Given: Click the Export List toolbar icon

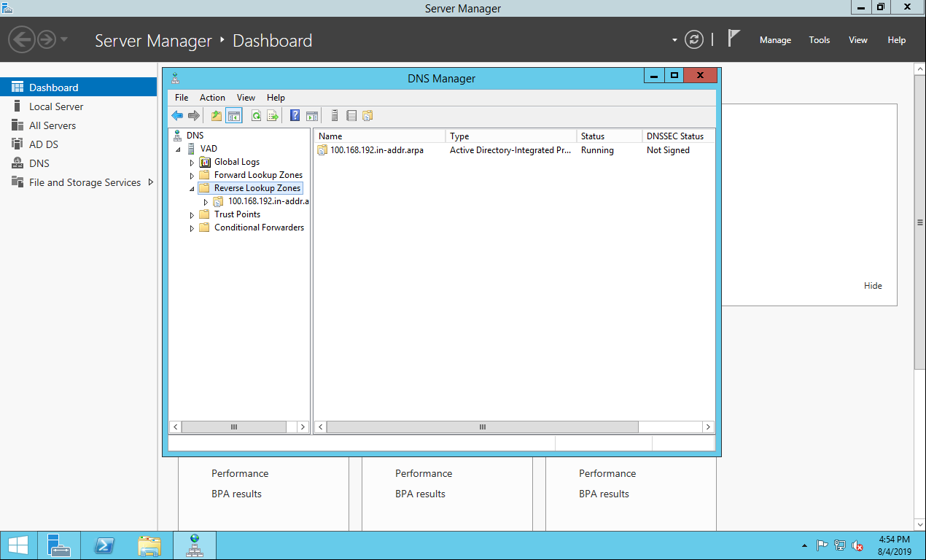Looking at the screenshot, I should point(273,115).
